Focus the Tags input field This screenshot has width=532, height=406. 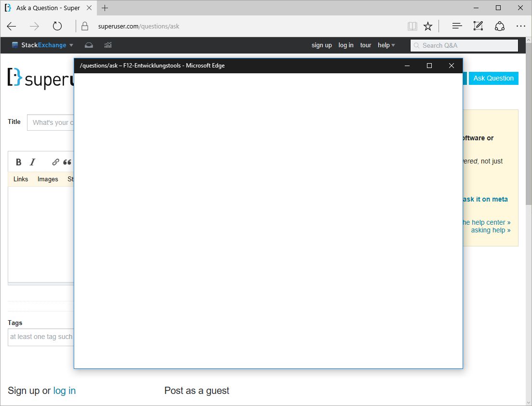(x=40, y=337)
